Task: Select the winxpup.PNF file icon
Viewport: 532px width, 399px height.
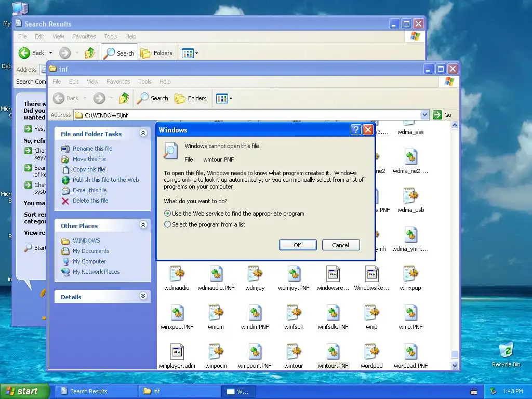Action: (177, 313)
